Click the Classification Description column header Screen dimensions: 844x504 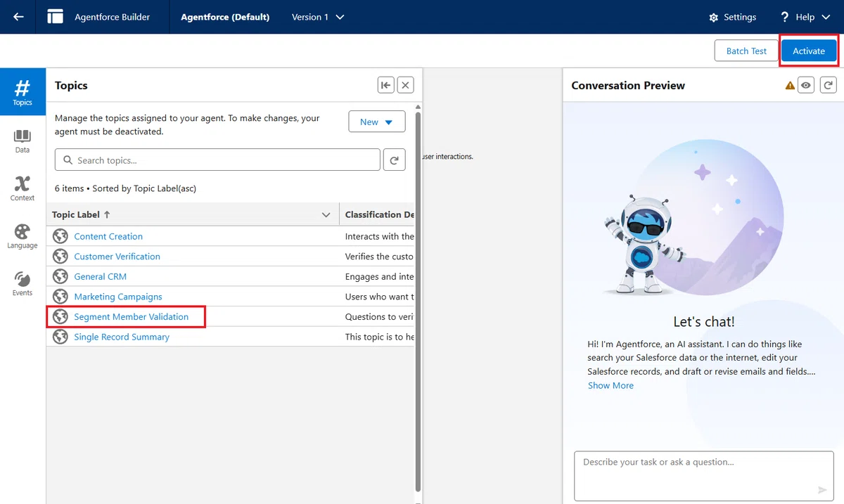[x=379, y=214]
